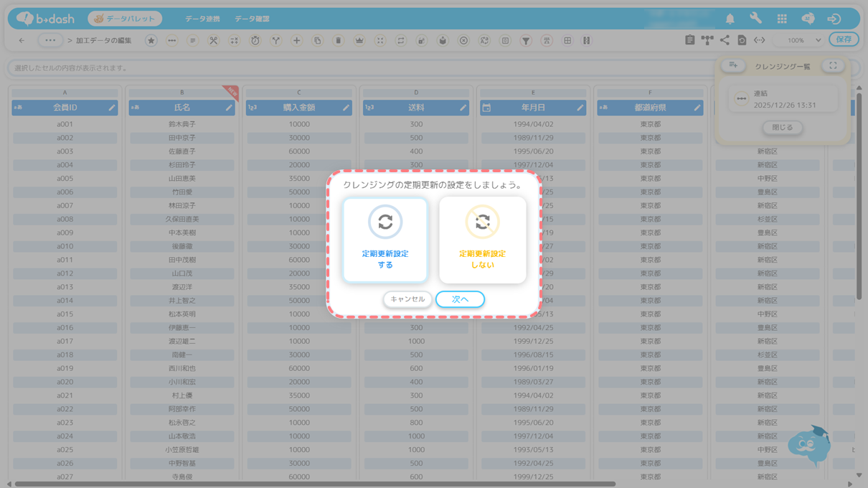
Task: Open the 100% zoom dropdown
Action: pos(802,41)
